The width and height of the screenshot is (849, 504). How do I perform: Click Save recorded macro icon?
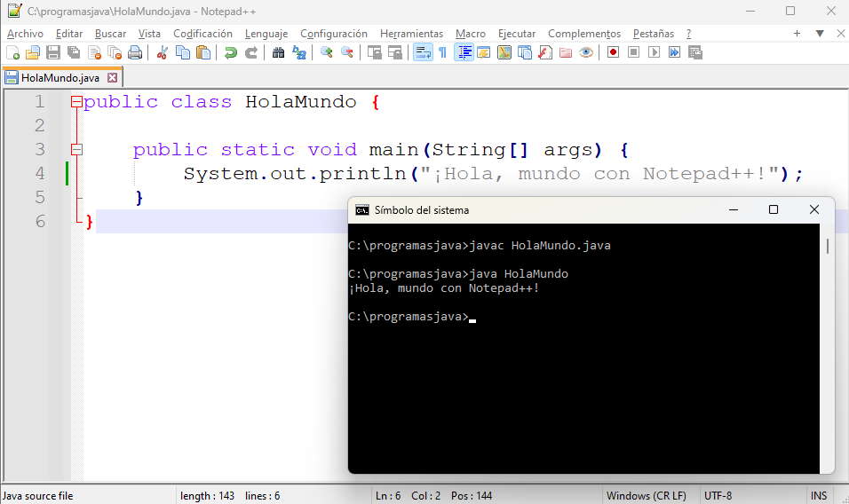click(695, 52)
